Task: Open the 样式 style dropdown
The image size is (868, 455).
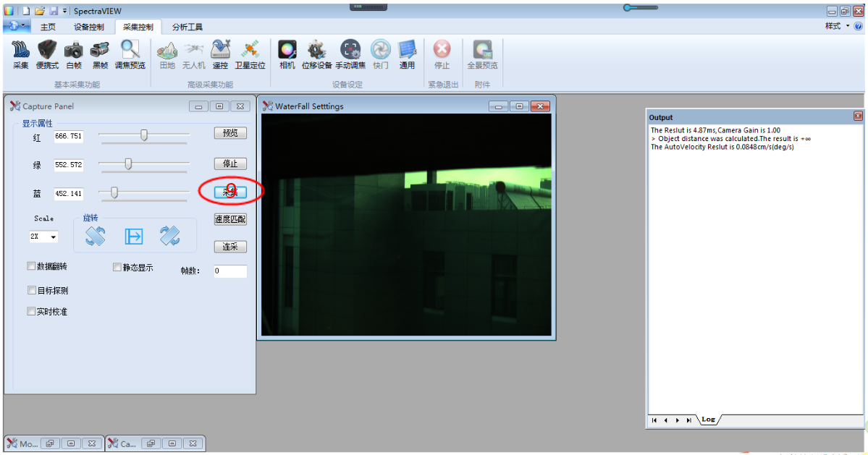Action: tap(837, 26)
